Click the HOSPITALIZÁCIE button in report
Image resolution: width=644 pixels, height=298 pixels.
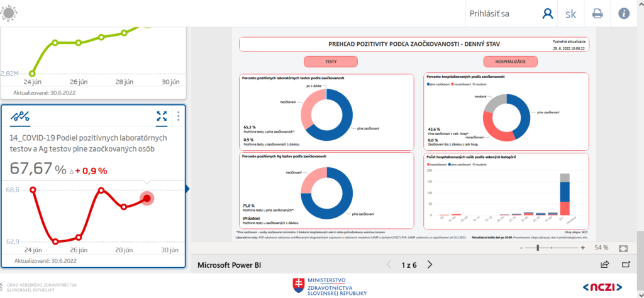coord(511,62)
